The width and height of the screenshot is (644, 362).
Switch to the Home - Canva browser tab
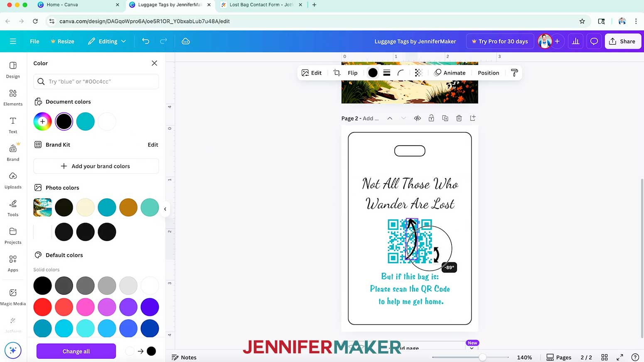[79, 5]
